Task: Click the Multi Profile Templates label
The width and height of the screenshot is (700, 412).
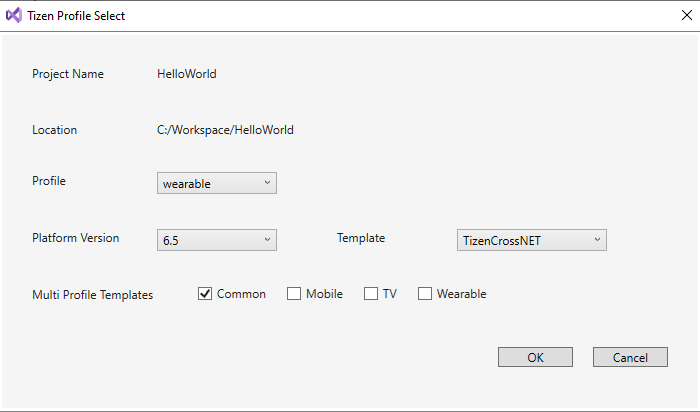Action: pyautogui.click(x=92, y=295)
